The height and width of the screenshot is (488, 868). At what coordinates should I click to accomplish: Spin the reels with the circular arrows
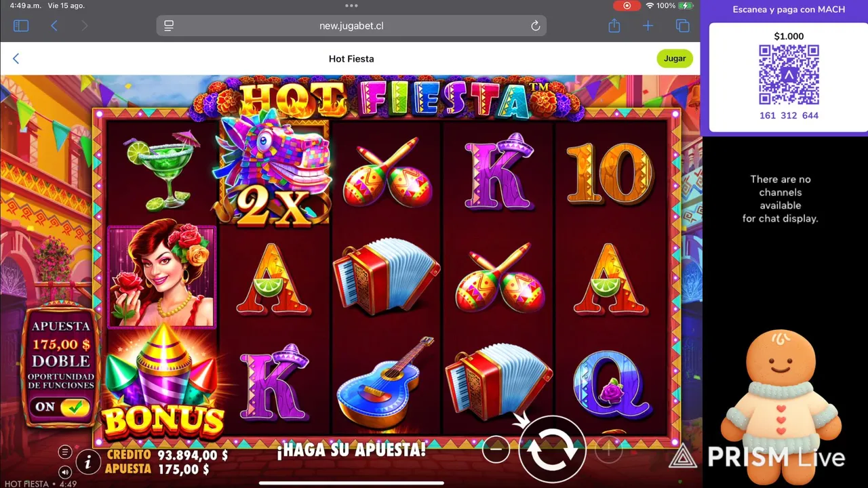coord(552,449)
